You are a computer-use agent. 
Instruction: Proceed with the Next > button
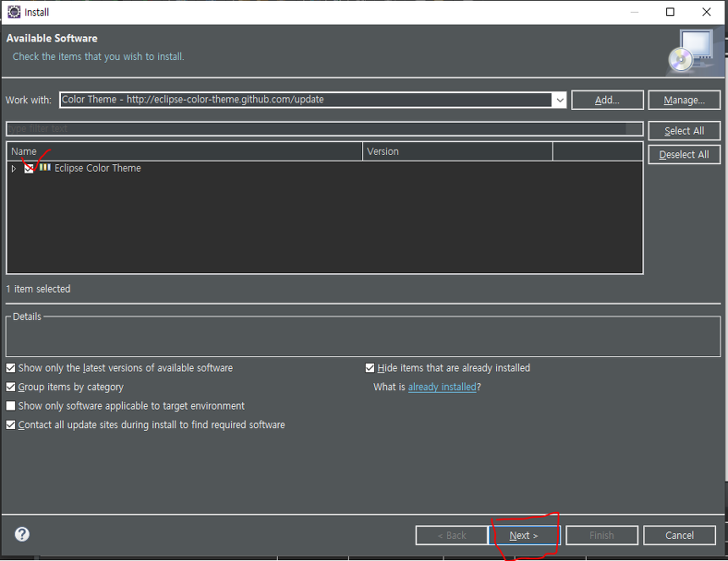tap(524, 536)
